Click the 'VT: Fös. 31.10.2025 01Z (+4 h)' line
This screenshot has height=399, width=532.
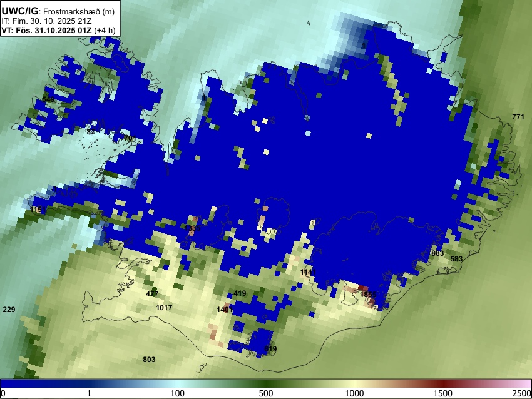pyautogui.click(x=58, y=30)
